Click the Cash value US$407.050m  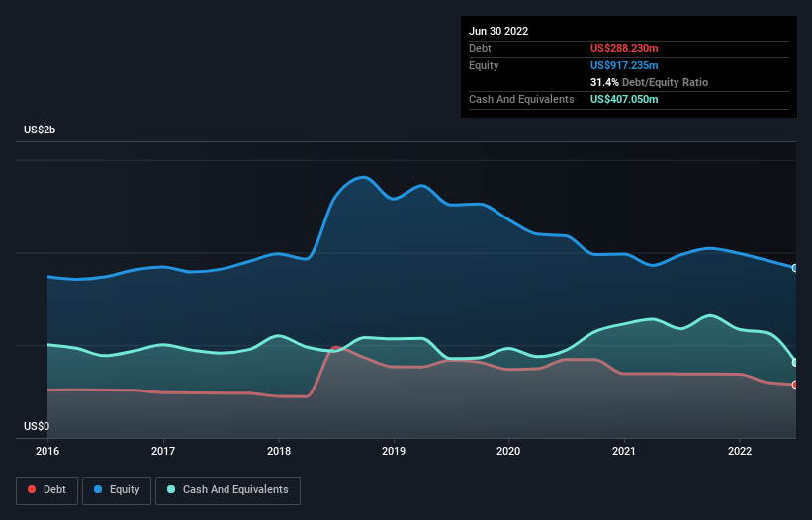[624, 99]
